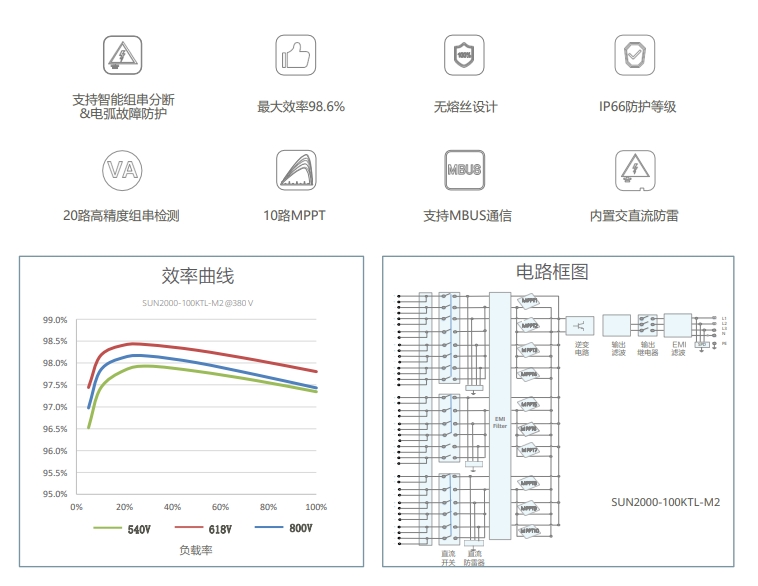Select the circular VA string detection icon
The height and width of the screenshot is (586, 758).
pyautogui.click(x=121, y=169)
